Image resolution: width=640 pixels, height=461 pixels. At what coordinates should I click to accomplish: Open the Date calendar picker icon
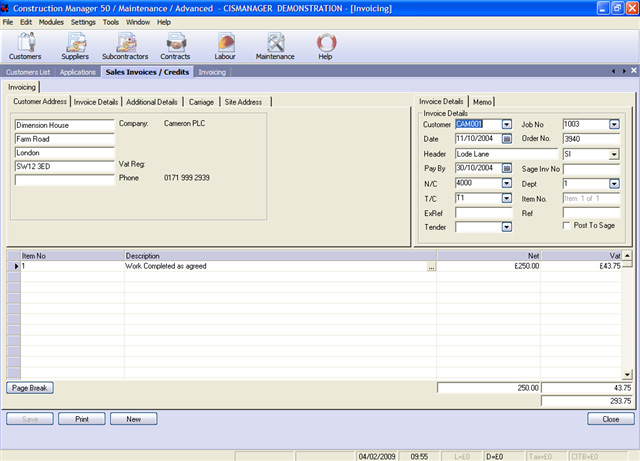point(507,139)
